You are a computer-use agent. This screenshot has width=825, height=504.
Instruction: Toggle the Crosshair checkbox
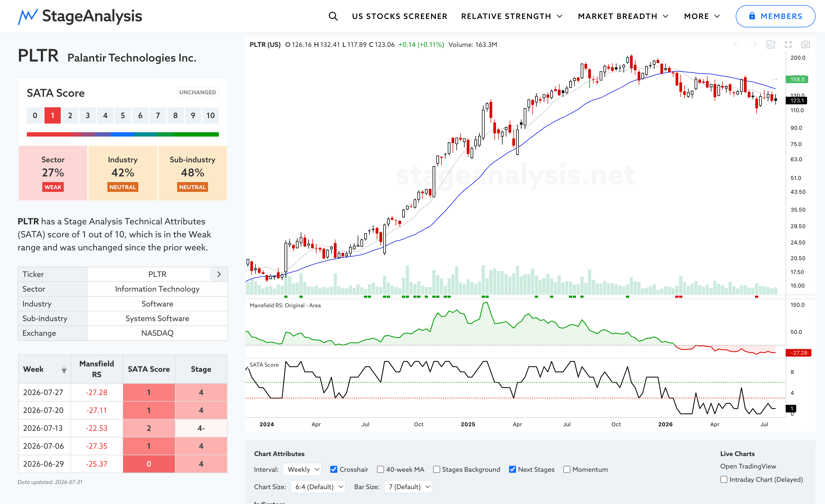(x=334, y=469)
